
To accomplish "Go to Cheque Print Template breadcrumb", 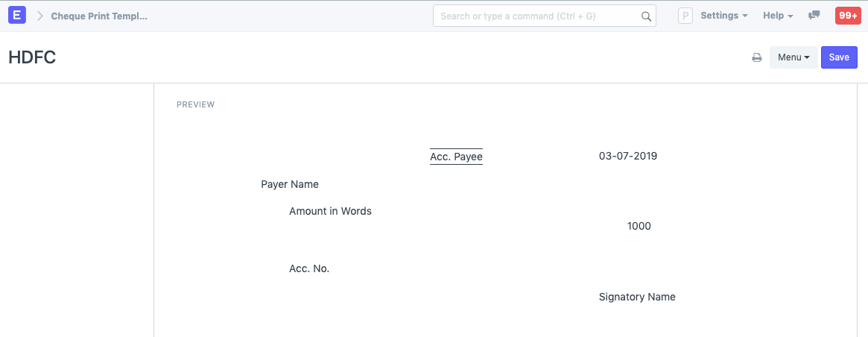I will [x=99, y=16].
